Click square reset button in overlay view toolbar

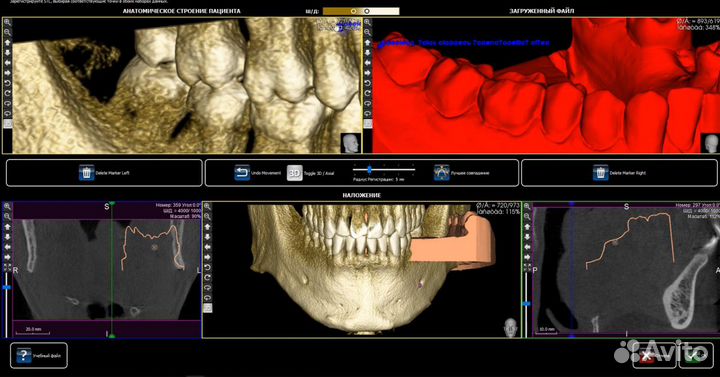pyautogui.click(x=208, y=308)
